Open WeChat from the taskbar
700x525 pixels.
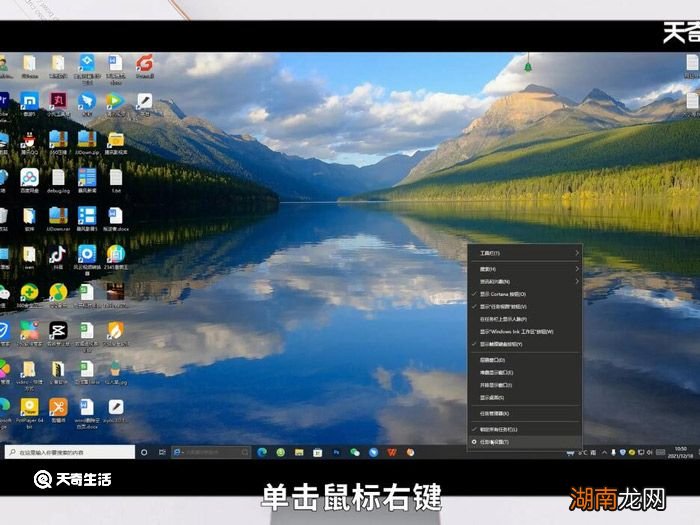354,452
